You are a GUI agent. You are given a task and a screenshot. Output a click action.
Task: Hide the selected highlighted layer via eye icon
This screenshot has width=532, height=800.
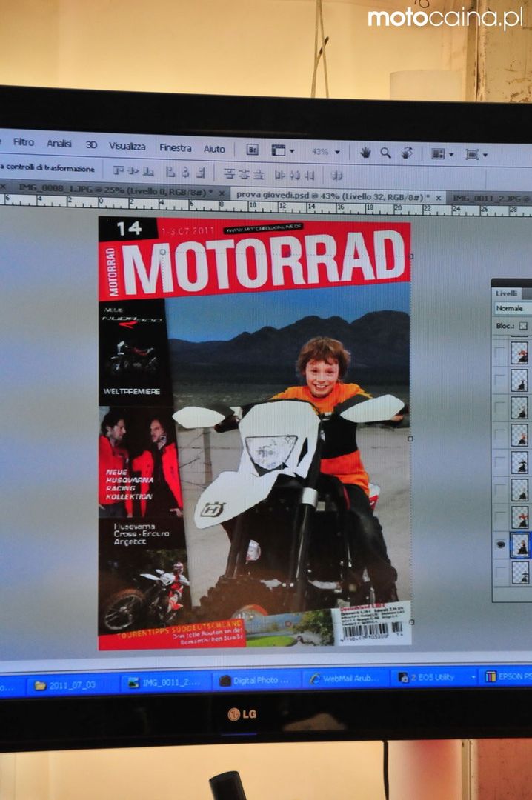(x=500, y=545)
